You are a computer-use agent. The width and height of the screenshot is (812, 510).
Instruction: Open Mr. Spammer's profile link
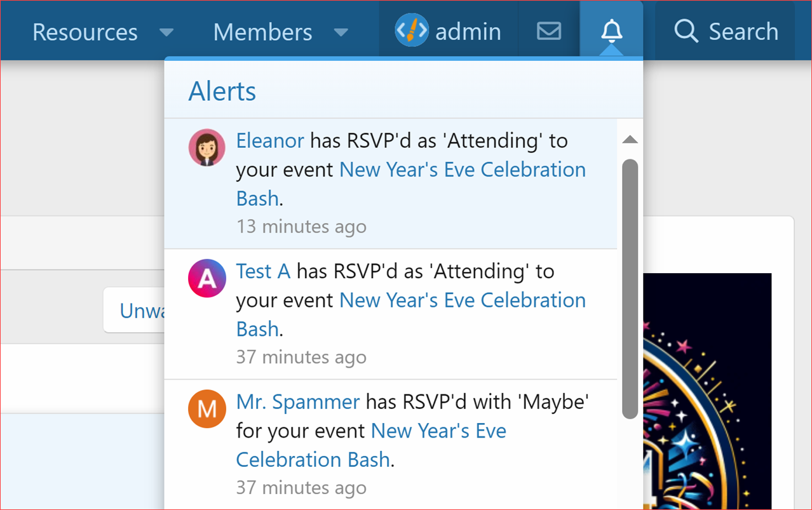click(x=297, y=401)
